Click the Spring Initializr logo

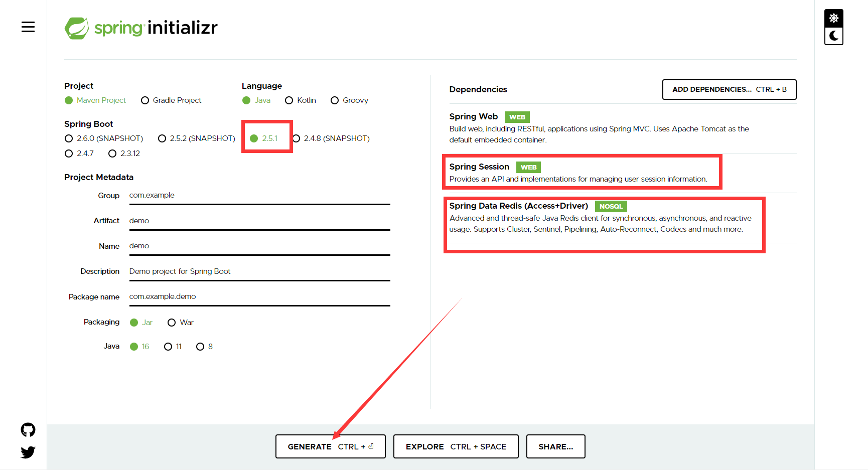tap(141, 28)
